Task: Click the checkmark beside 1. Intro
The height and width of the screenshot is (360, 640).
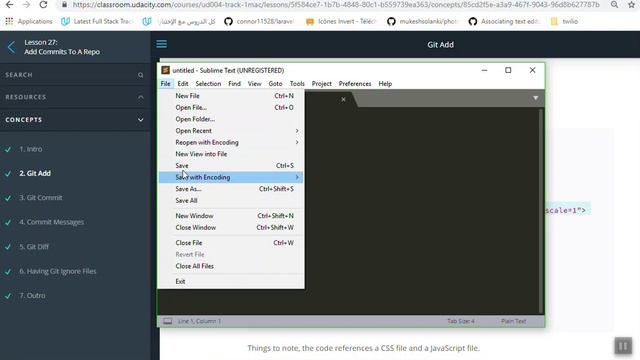Action: point(8,149)
